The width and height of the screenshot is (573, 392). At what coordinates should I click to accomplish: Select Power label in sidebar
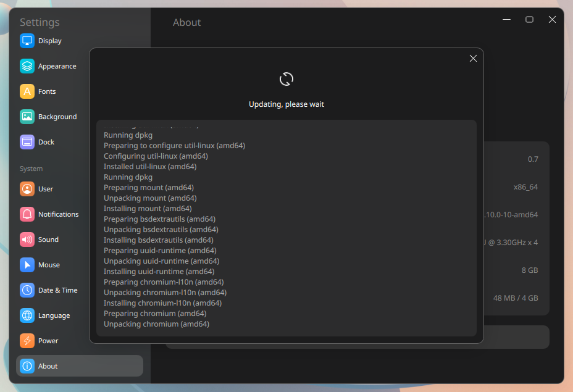[48, 341]
